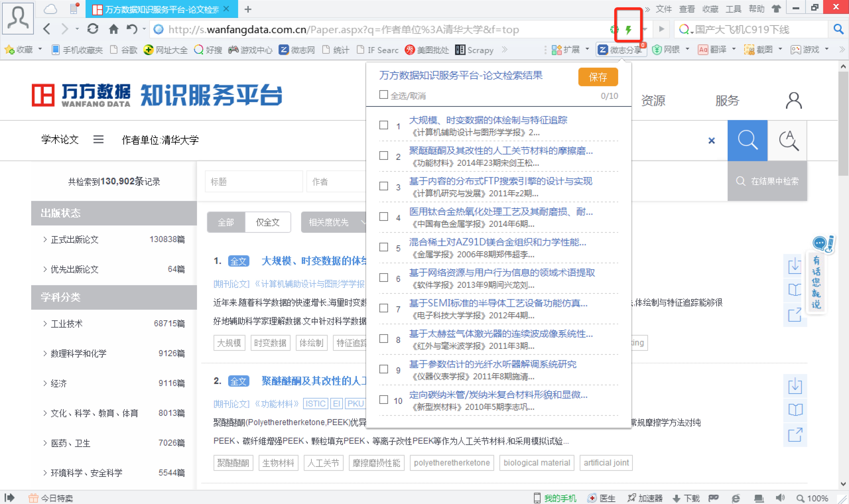Check item 2 聚醚醚酮 checkbox
This screenshot has width=849, height=504.
383,156
